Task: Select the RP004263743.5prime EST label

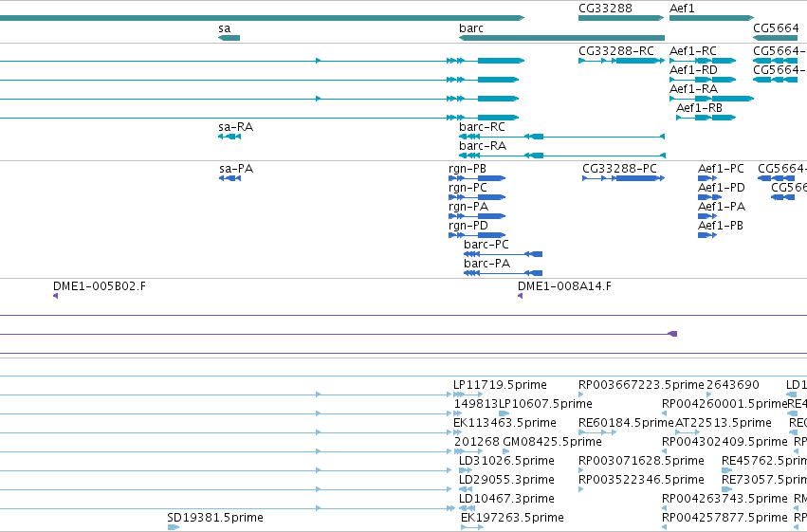Action: tap(724, 499)
